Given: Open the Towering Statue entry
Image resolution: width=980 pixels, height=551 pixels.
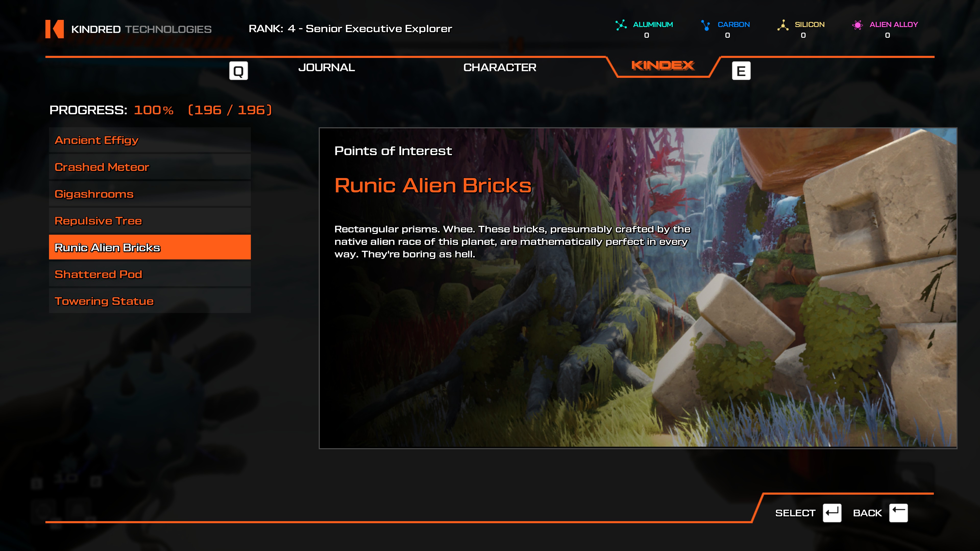Looking at the screenshot, I should coord(150,301).
